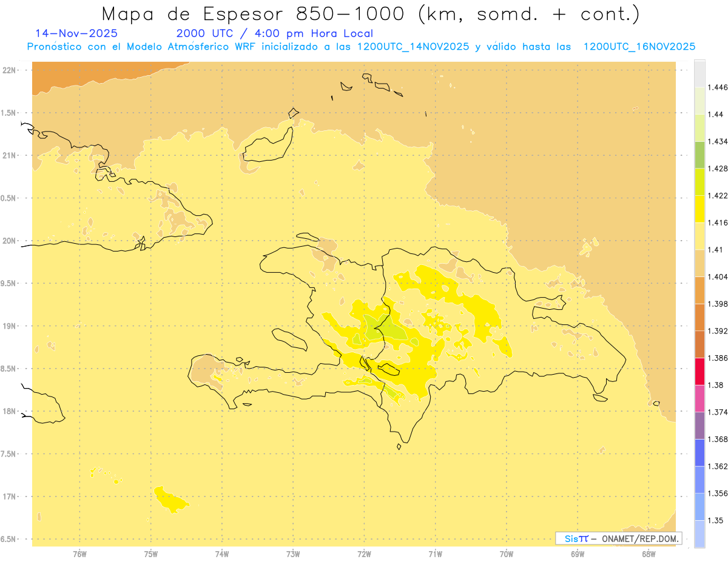Screen dimensions: 728x562
Task: Click the 70W longitude axis label
Action: (x=507, y=554)
